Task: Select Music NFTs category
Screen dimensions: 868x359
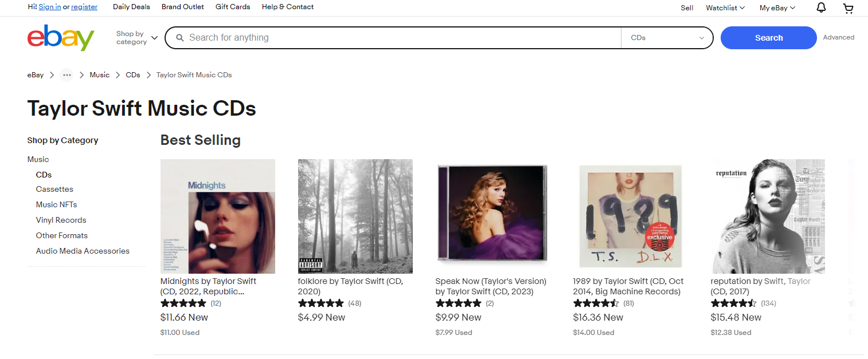Action: pyautogui.click(x=56, y=204)
